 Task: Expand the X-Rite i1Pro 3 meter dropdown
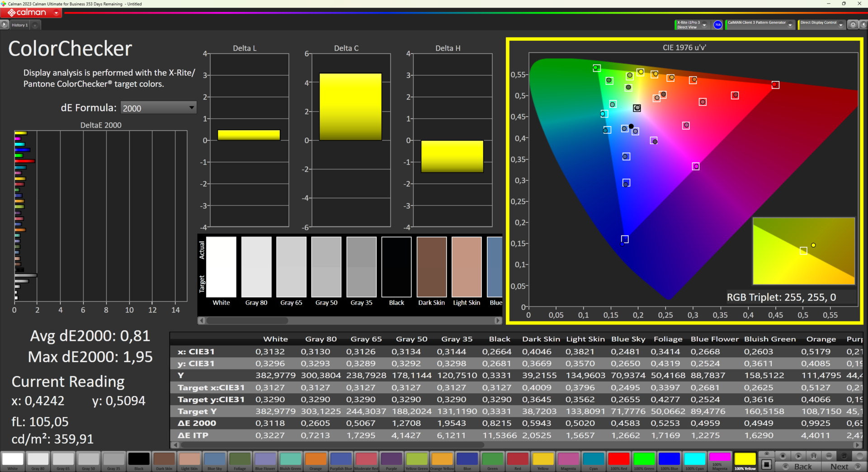pos(704,25)
